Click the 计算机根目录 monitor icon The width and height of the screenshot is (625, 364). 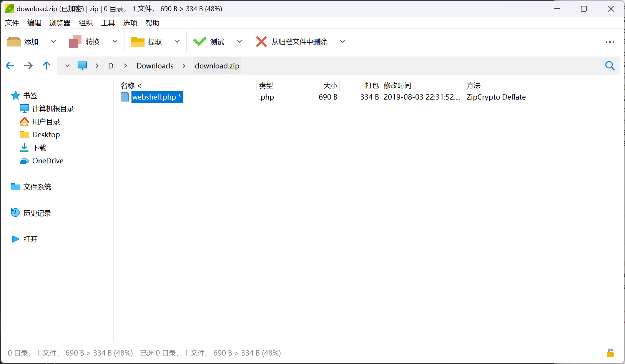(x=25, y=108)
